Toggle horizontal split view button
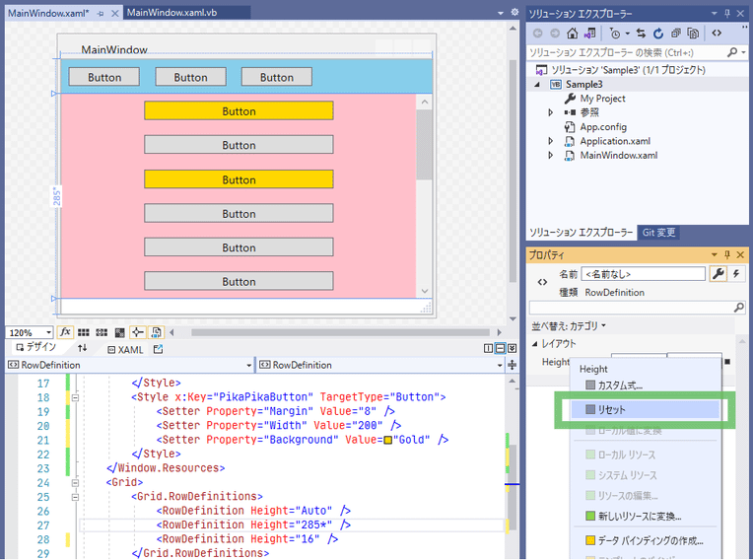Screen dimensions: 753x560 pos(501,349)
